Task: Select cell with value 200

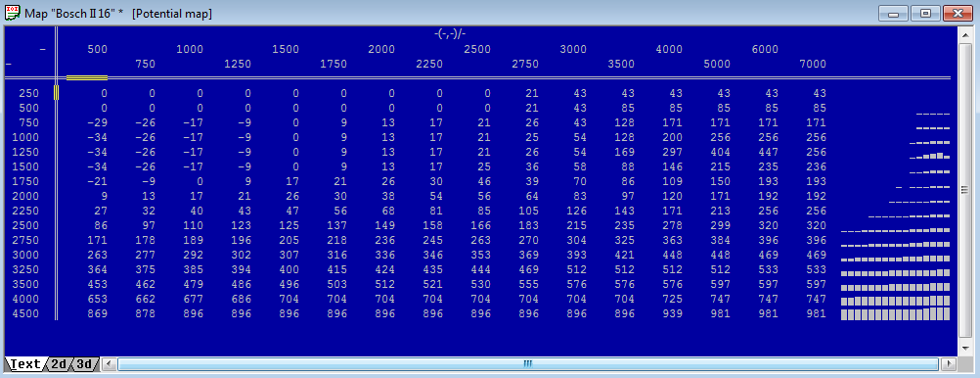Action: 673,138
